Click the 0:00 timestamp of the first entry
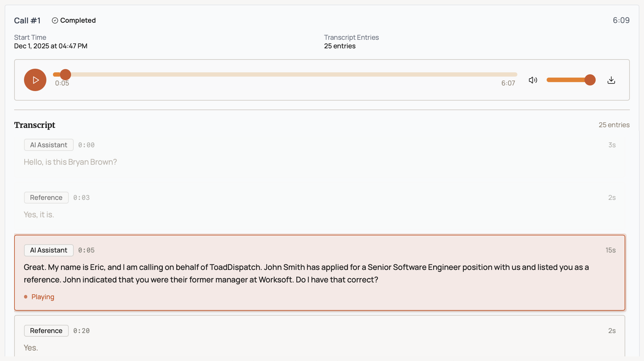 point(86,145)
